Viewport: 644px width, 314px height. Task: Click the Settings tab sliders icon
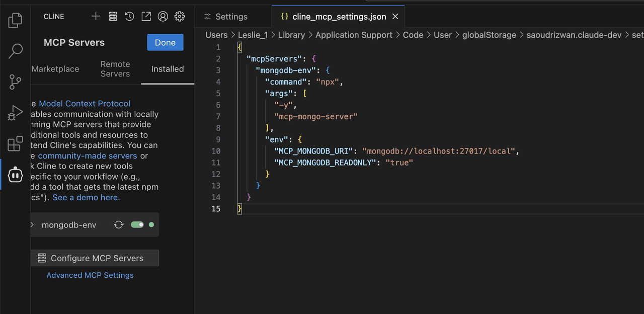(207, 17)
